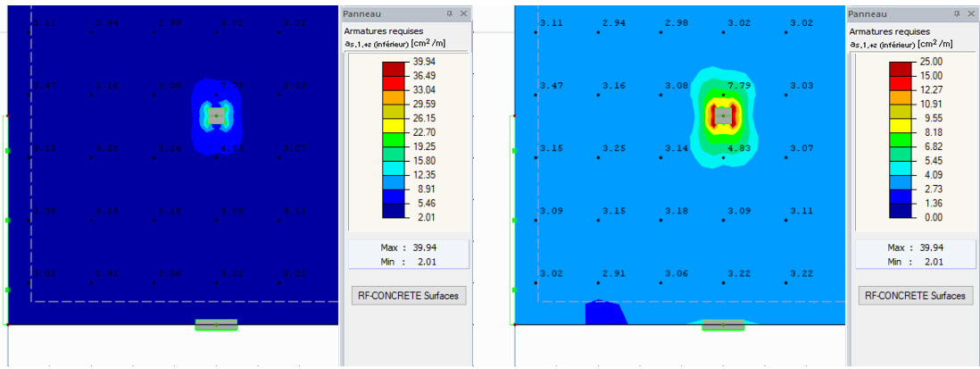Viewport: 980px width, 369px height.
Task: Click the orange swatch between 33.04 and 29.59
Action: pyautogui.click(x=394, y=96)
